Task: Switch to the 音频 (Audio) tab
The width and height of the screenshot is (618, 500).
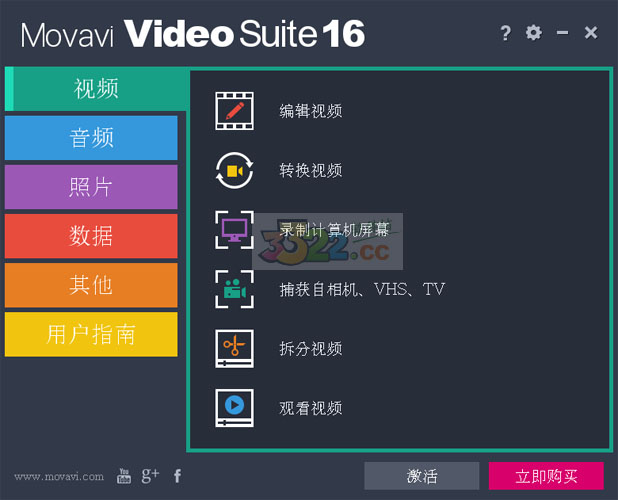Action: (x=91, y=138)
